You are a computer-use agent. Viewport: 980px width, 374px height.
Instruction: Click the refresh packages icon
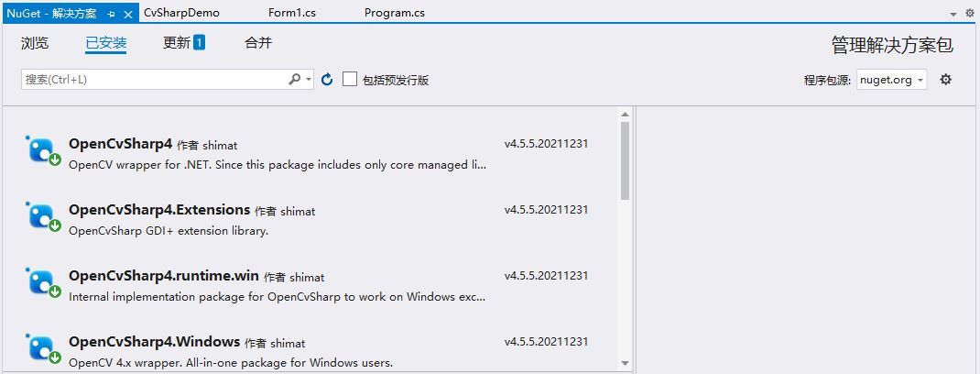(327, 80)
